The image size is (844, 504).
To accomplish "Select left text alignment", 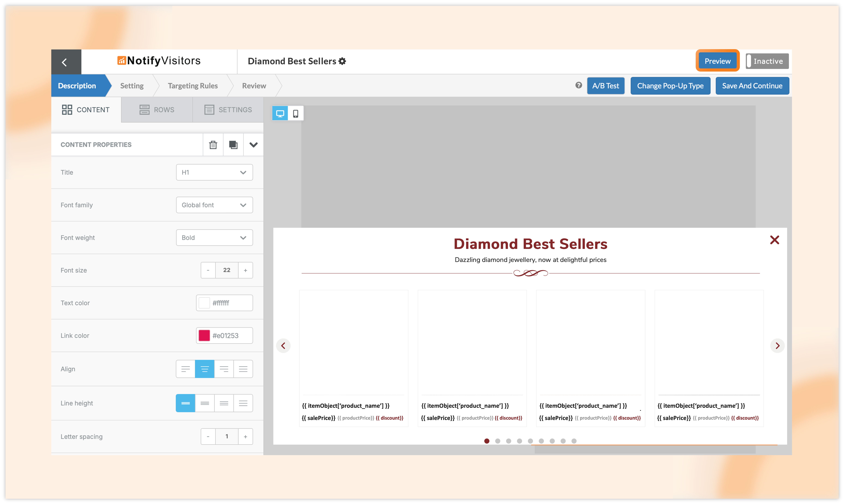I will (186, 369).
